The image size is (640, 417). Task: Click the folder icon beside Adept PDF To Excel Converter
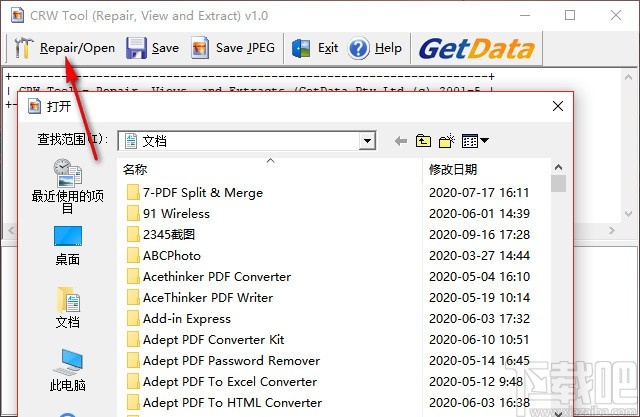pos(133,381)
